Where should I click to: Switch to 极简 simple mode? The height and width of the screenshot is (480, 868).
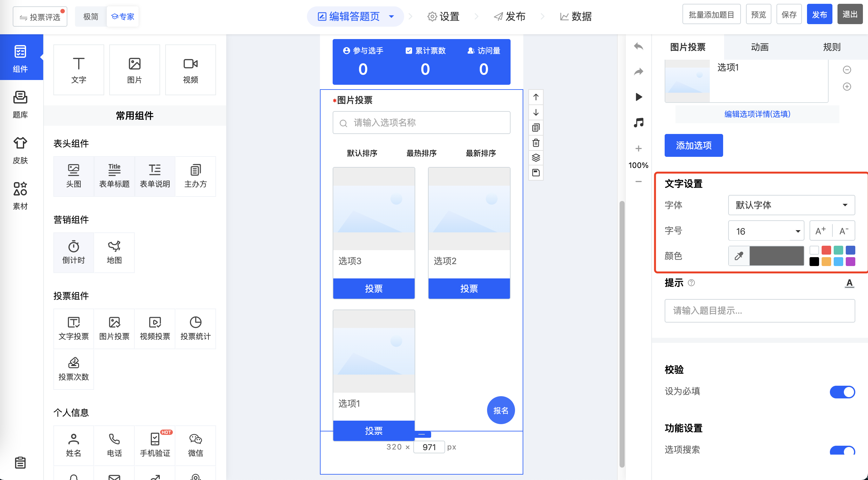91,17
